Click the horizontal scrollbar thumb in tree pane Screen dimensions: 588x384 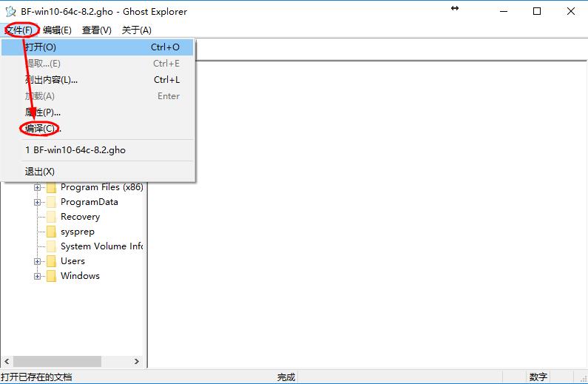58,362
